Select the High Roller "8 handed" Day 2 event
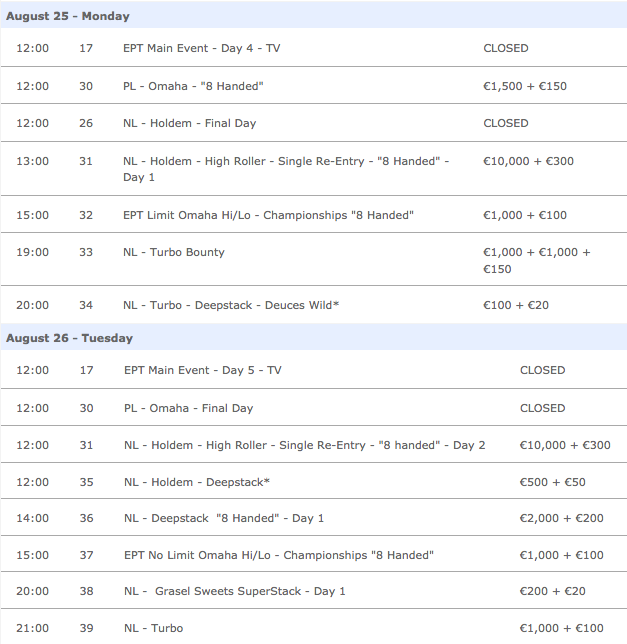627x644 pixels. (x=304, y=445)
